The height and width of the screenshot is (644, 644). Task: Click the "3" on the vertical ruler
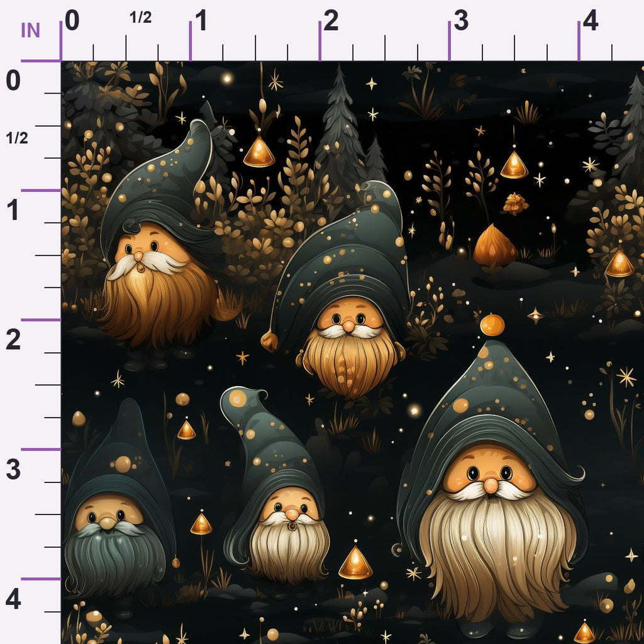point(13,469)
